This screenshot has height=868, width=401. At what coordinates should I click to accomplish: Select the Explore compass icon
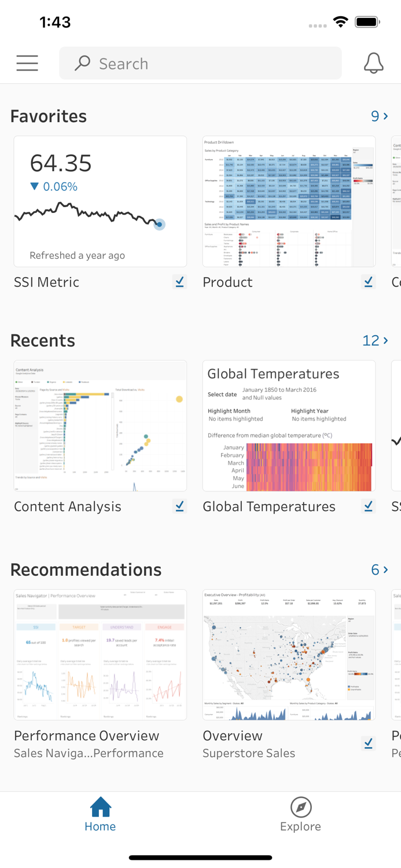tap(300, 808)
